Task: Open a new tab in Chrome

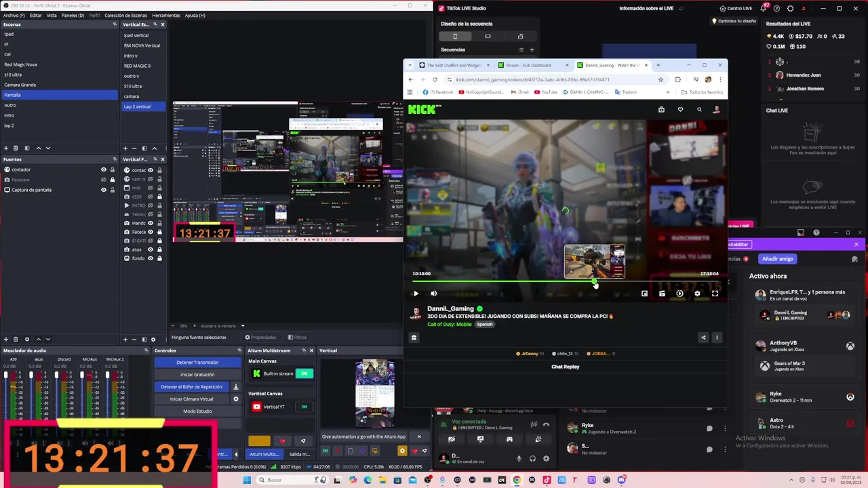Action: click(658, 65)
